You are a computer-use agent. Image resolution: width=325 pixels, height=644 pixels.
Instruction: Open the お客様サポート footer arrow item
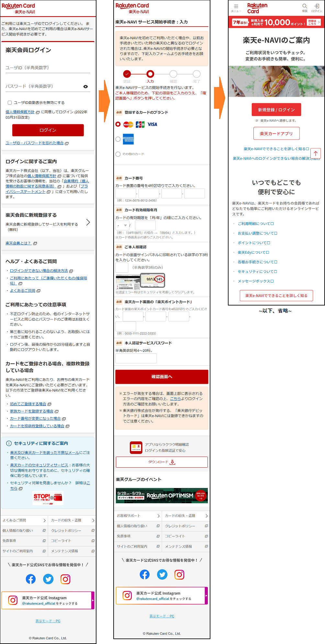tap(138, 516)
